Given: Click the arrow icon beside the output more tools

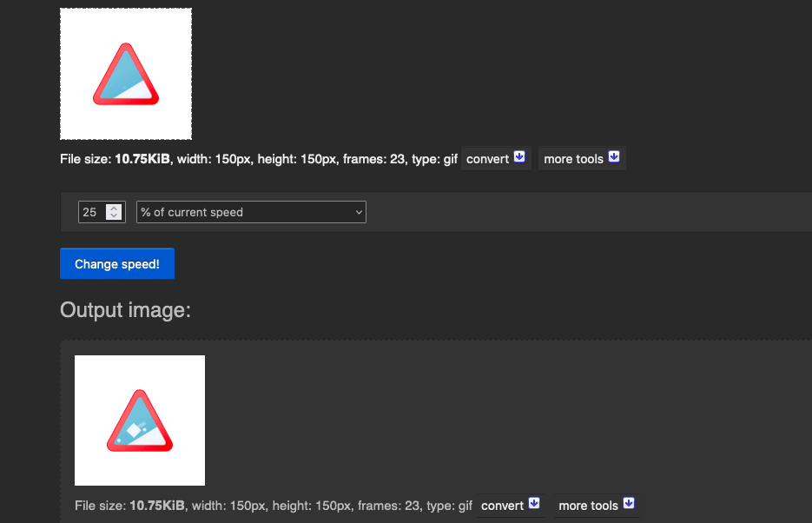Looking at the screenshot, I should (630, 503).
